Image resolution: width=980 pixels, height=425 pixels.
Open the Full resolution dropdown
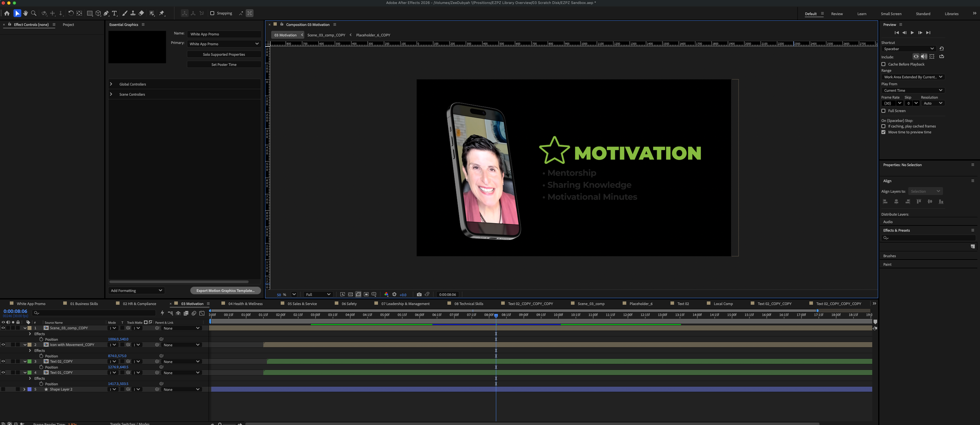318,294
